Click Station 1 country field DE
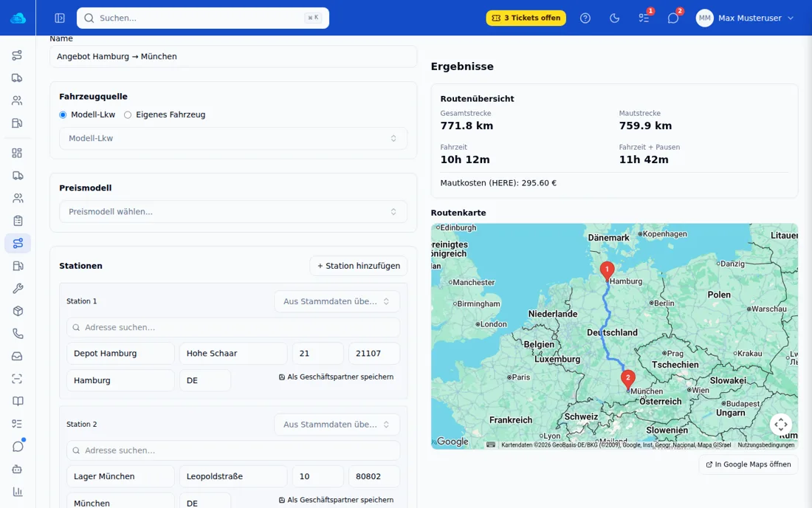Image resolution: width=812 pixels, height=508 pixels. coord(205,380)
